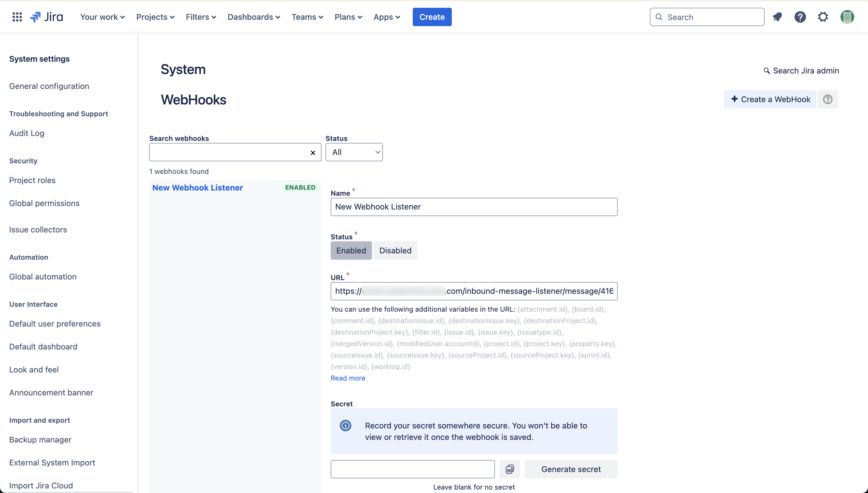Image resolution: width=868 pixels, height=493 pixels.
Task: Copy the secret with the clipboard icon
Action: pyautogui.click(x=510, y=469)
